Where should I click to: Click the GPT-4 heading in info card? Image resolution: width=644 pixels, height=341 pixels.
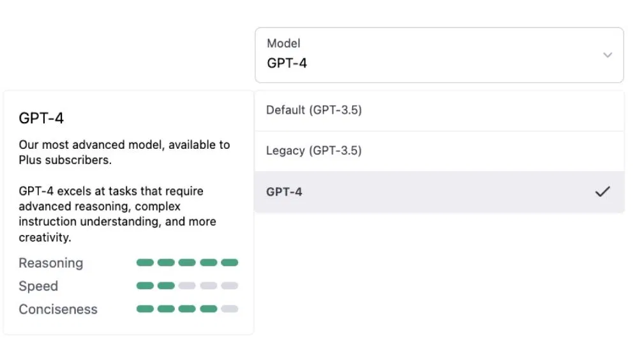point(41,118)
